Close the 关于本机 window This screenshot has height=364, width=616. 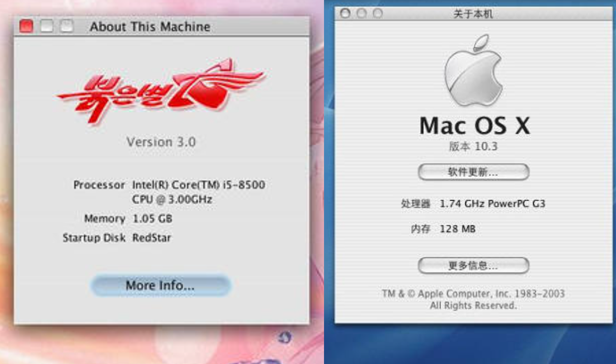pyautogui.click(x=345, y=14)
